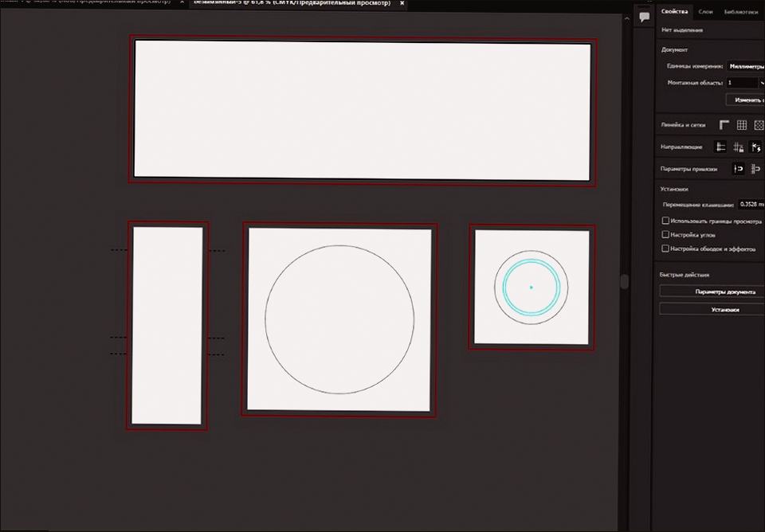Enable Настройка обводок и эффектов checkbox
This screenshot has width=765, height=532.
click(x=665, y=248)
